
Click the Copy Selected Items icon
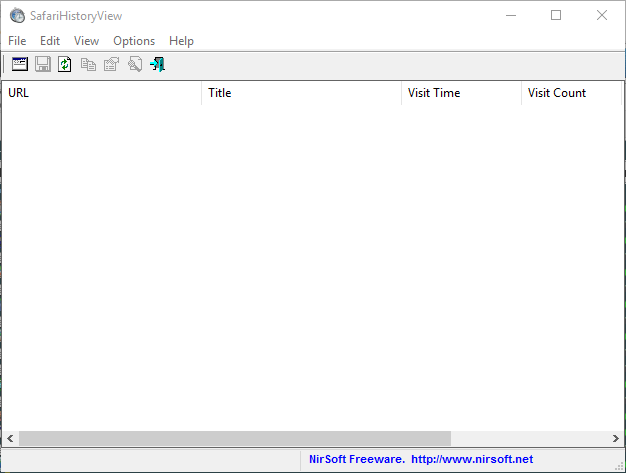click(x=88, y=64)
